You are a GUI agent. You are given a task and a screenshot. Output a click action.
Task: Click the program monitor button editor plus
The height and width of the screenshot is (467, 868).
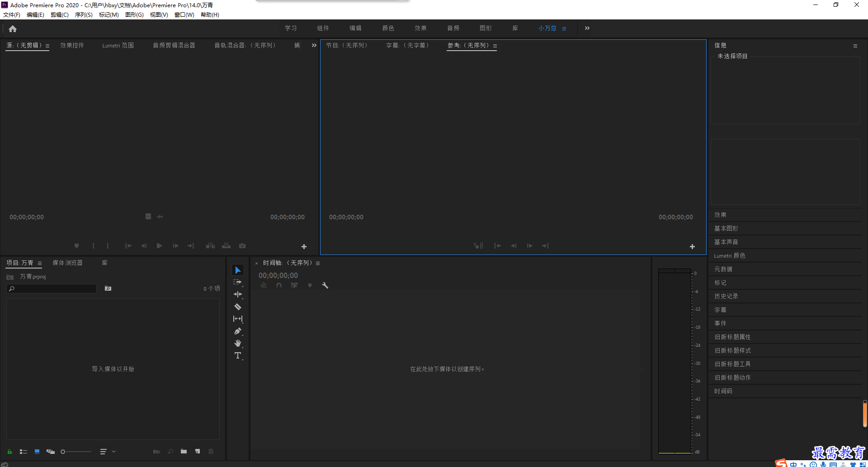point(692,246)
